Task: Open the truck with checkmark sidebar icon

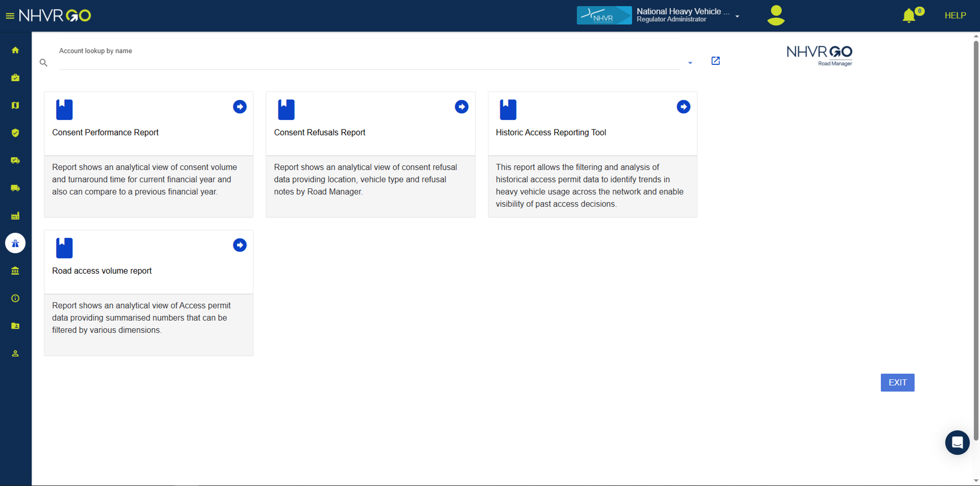Action: click(15, 161)
